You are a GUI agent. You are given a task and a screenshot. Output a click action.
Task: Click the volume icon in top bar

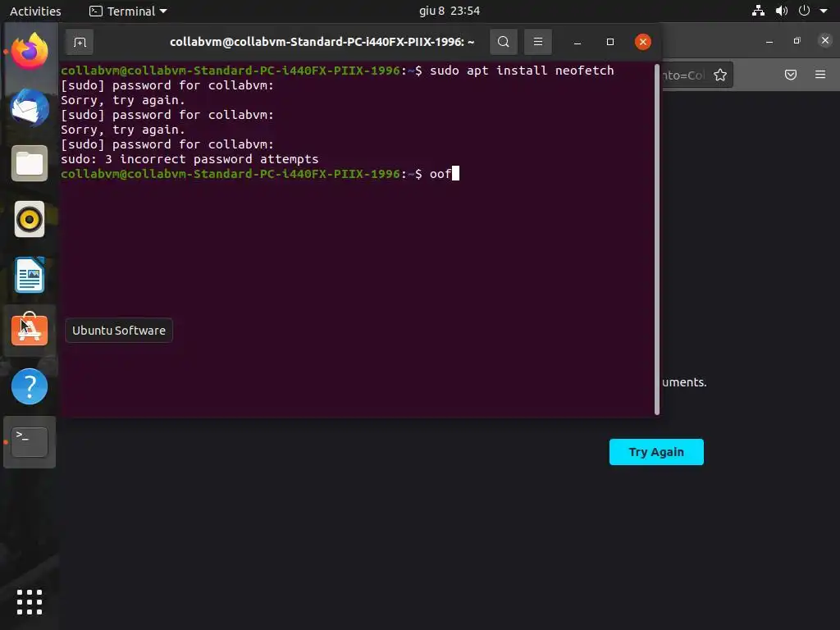782,11
